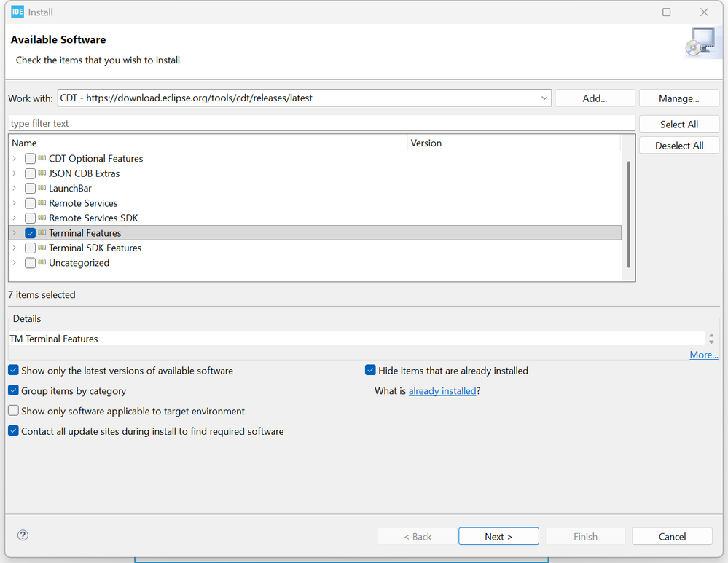The width and height of the screenshot is (728, 563).
Task: Click the category icon beside Terminal Features
Action: pos(42,233)
